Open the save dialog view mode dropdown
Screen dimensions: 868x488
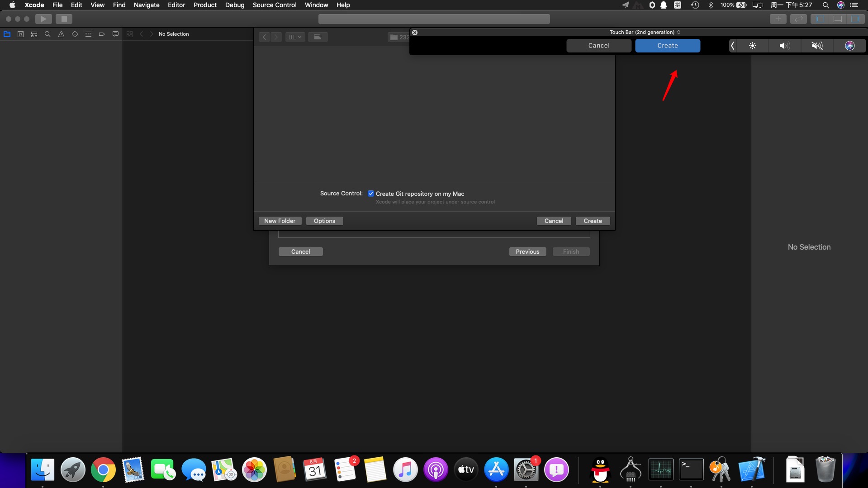[x=295, y=37]
